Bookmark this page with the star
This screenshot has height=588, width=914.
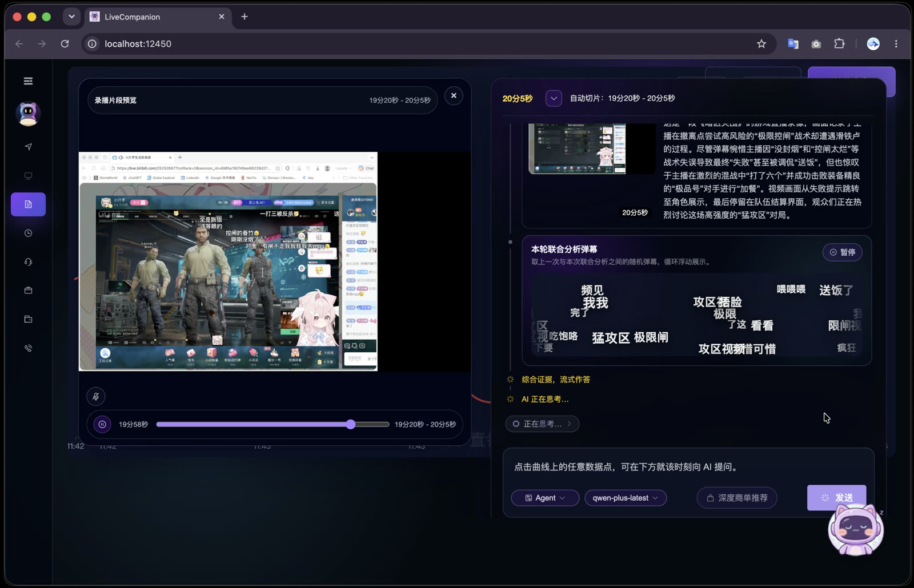point(761,44)
